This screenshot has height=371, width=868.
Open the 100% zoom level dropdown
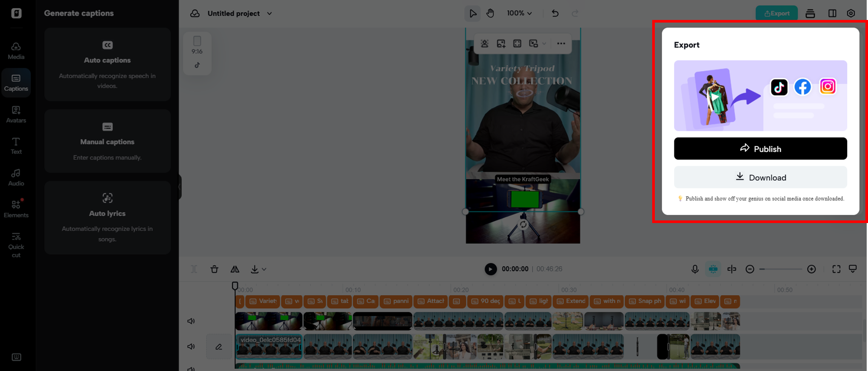point(519,13)
